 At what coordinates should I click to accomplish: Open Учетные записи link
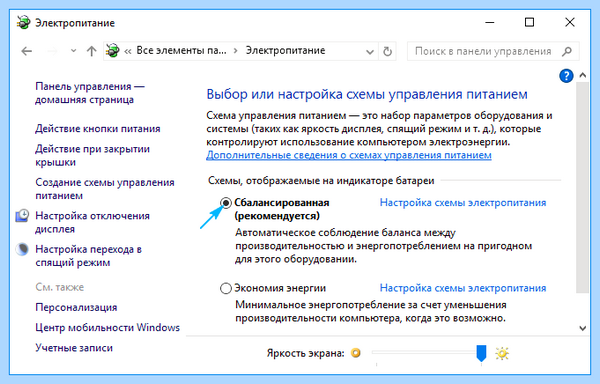pos(74,348)
